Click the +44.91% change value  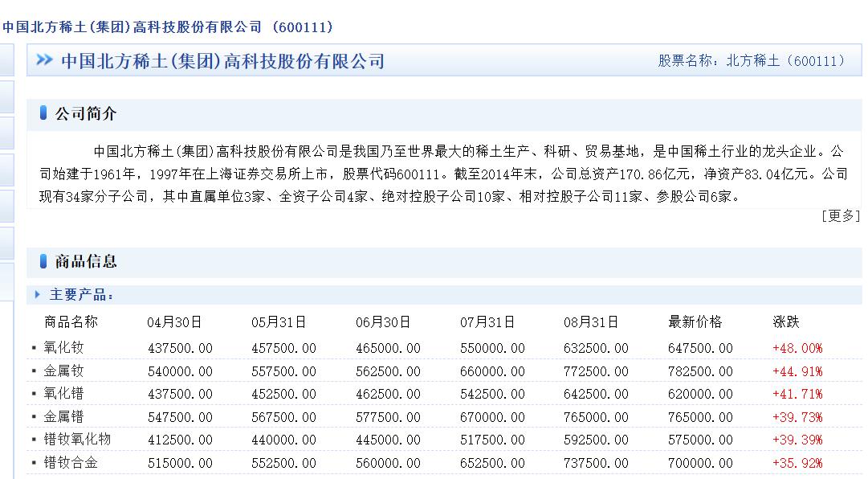pyautogui.click(x=797, y=371)
